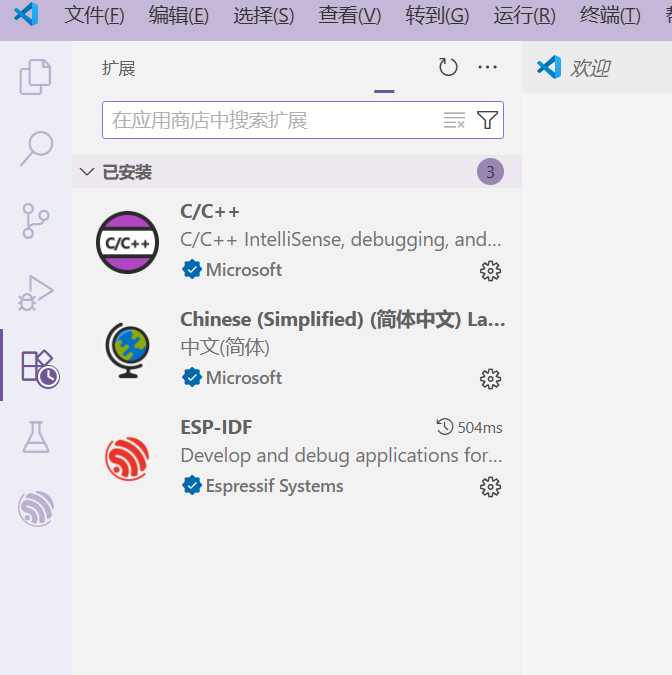Screen dimensions: 672x675
Task: Select the ESP-IDF extension title
Action: coord(216,427)
